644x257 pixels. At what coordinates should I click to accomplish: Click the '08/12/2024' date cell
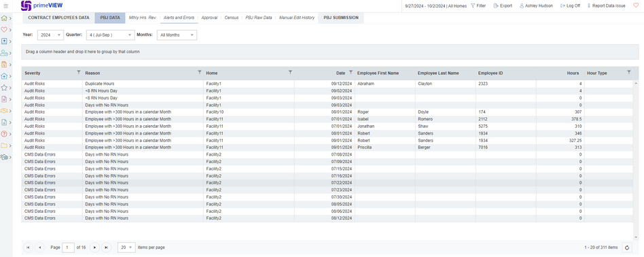325,218
